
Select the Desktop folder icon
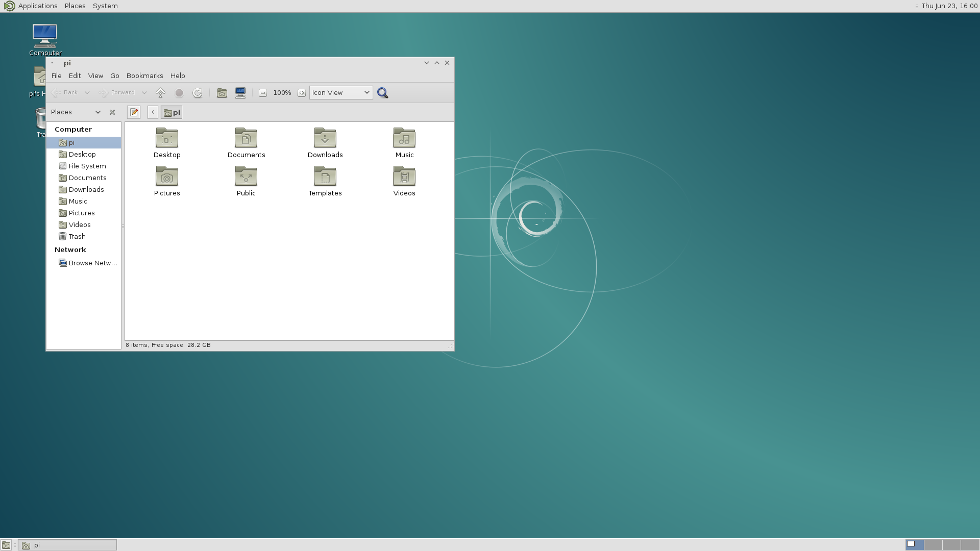(167, 143)
